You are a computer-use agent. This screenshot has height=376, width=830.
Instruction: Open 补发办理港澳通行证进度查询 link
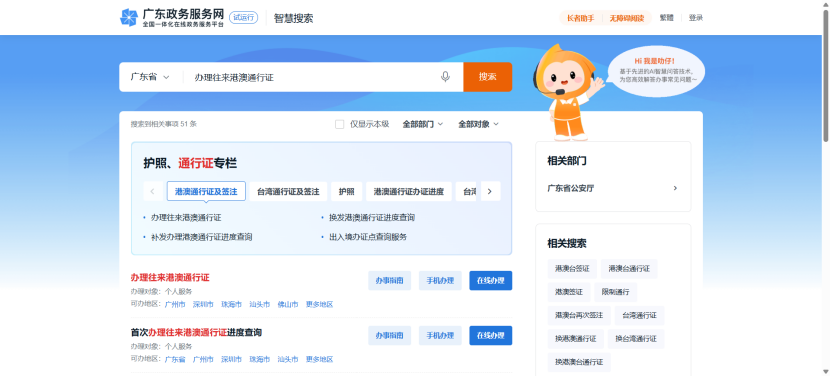[x=201, y=237]
